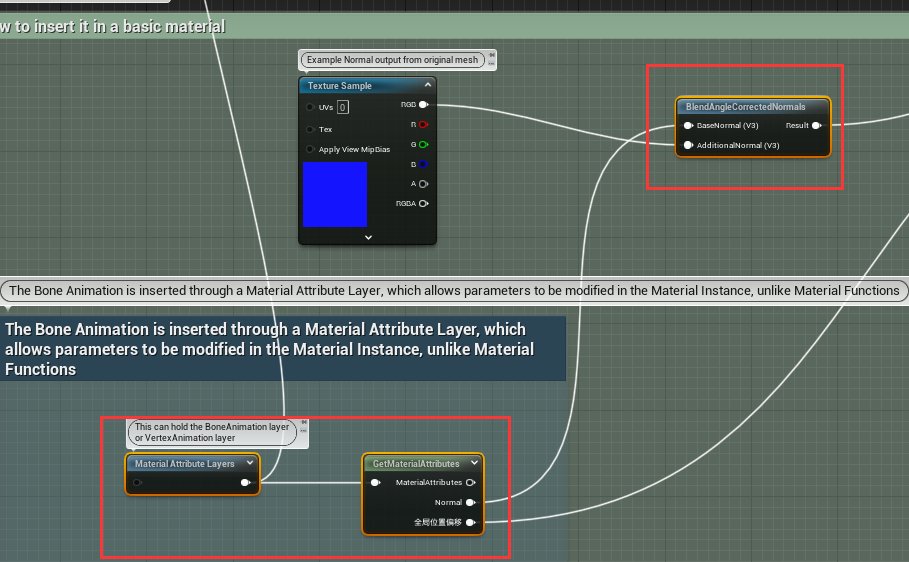Click the A alpha output pin
This screenshot has height=562, width=909.
pyautogui.click(x=424, y=184)
